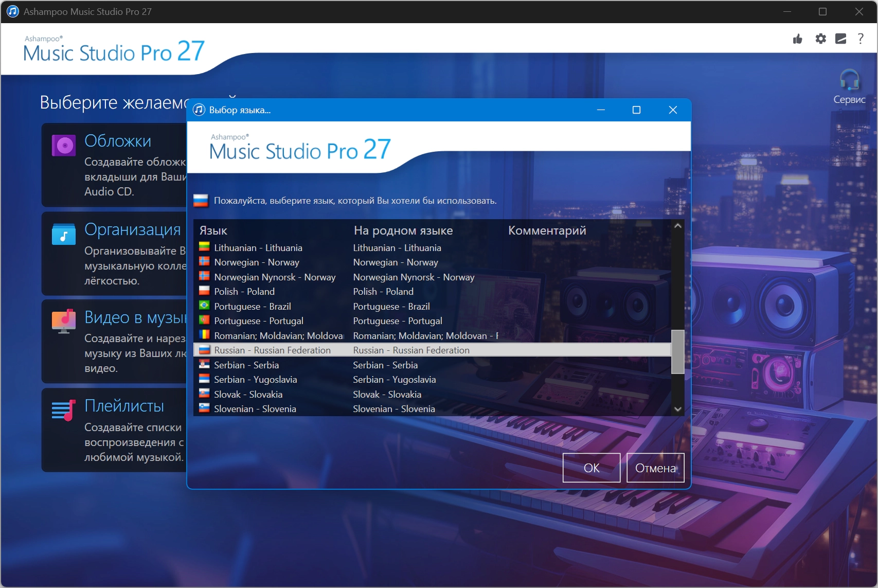Select Lithuanian - Lithuania language

point(258,247)
